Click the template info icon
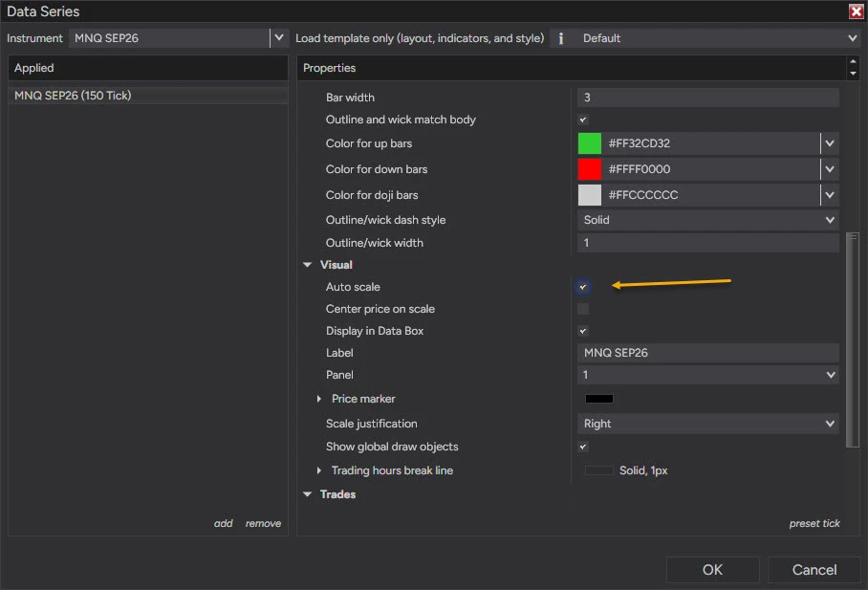Image resolution: width=868 pixels, height=590 pixels. point(561,38)
